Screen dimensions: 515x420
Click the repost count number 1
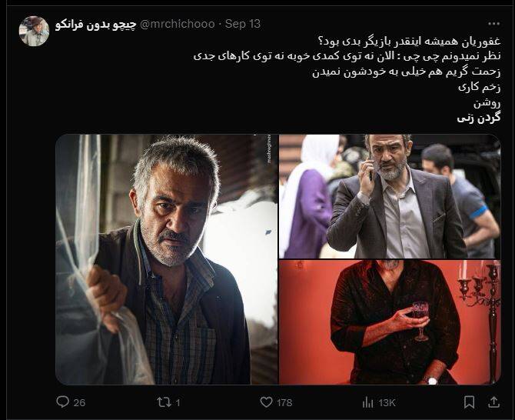click(x=178, y=402)
